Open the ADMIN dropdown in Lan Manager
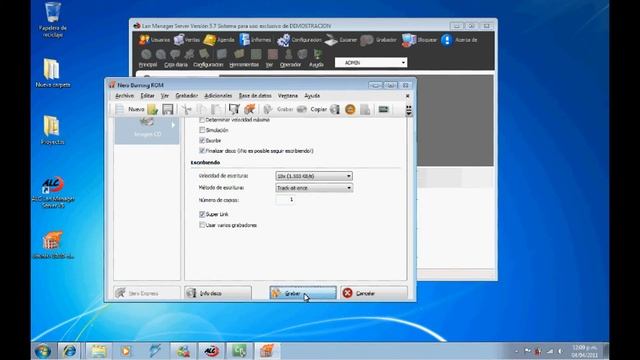The height and width of the screenshot is (360, 640). (371, 62)
